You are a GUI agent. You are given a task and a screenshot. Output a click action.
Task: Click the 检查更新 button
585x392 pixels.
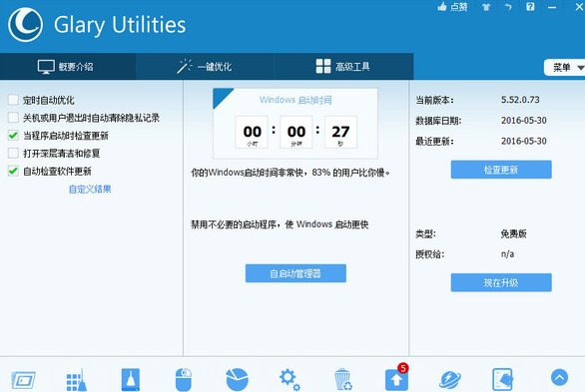501,170
